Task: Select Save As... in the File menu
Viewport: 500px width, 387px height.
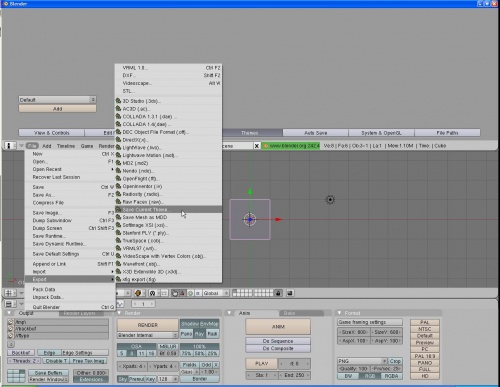Action: pyautogui.click(x=70, y=195)
